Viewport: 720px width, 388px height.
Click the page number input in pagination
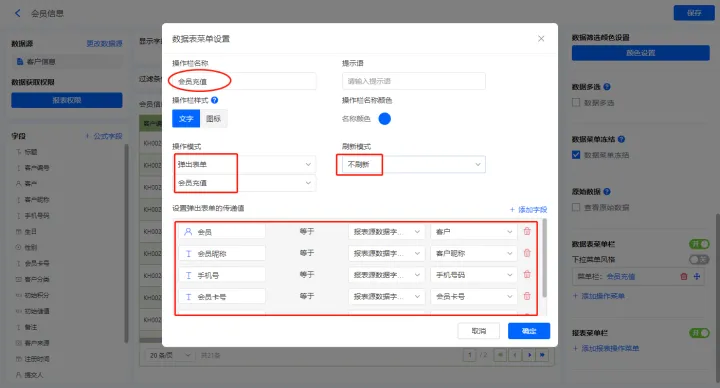point(470,355)
